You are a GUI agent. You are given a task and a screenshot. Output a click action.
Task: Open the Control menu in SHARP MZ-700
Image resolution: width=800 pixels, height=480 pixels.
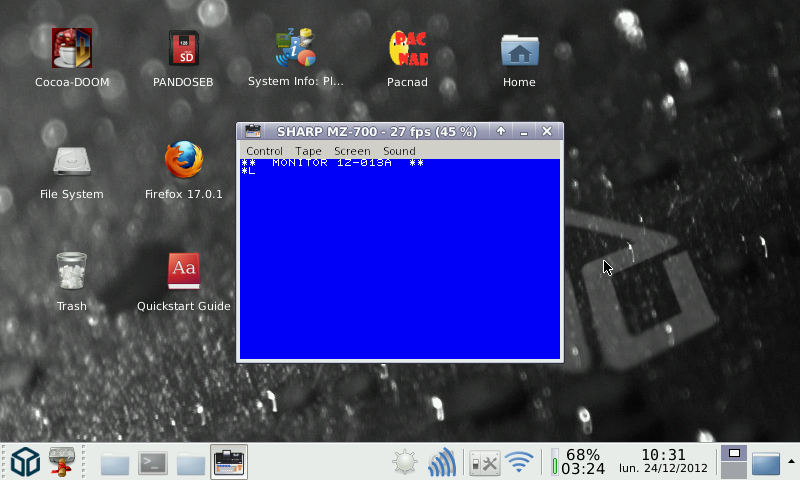click(x=264, y=151)
